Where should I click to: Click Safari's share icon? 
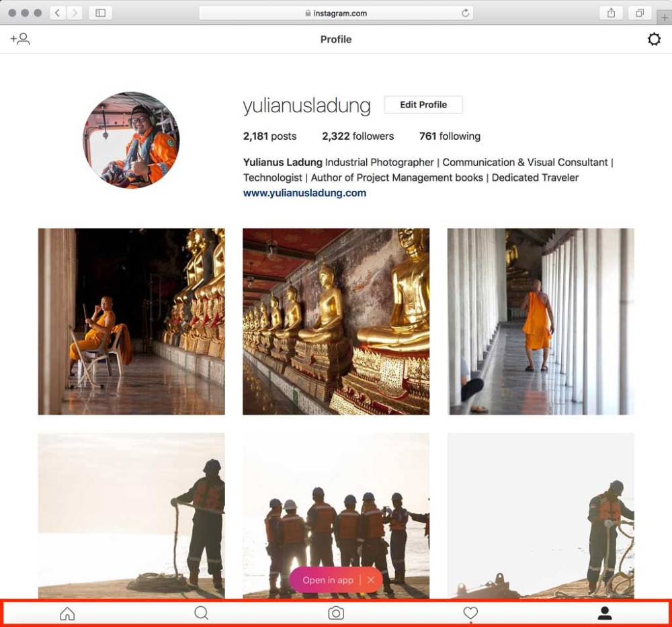(611, 13)
